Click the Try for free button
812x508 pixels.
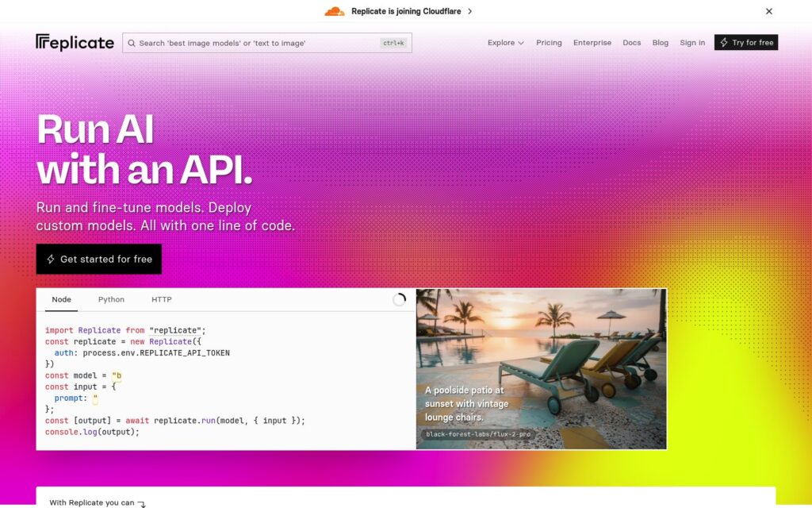click(746, 43)
